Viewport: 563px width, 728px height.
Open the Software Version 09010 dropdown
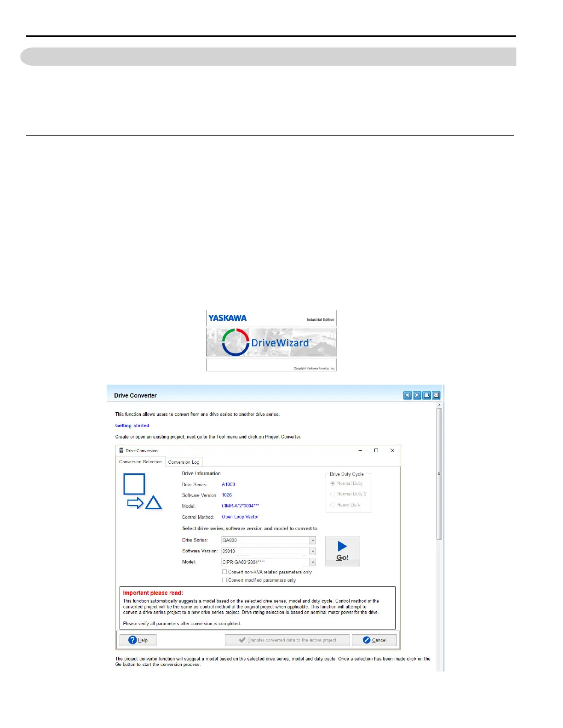(269, 551)
